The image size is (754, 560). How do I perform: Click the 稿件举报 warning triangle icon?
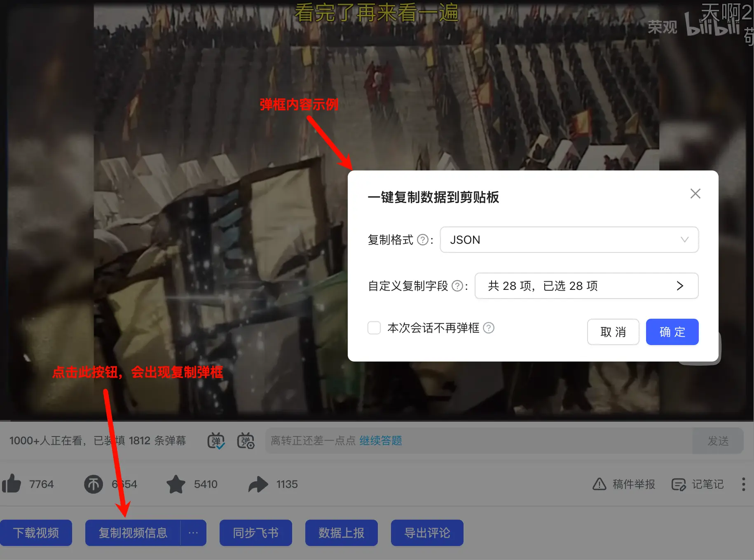pyautogui.click(x=599, y=484)
